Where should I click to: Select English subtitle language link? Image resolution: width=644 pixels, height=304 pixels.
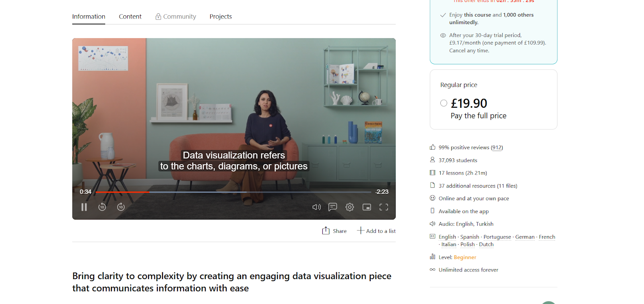pyautogui.click(x=447, y=237)
